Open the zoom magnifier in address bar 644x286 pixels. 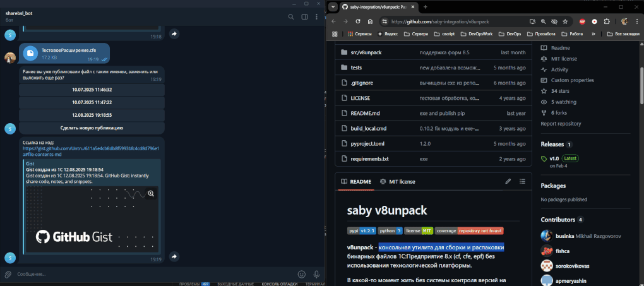(543, 21)
